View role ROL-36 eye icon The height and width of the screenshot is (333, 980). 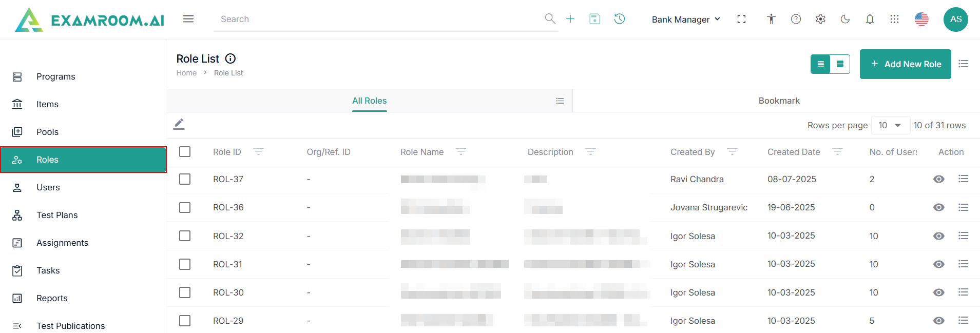click(939, 207)
